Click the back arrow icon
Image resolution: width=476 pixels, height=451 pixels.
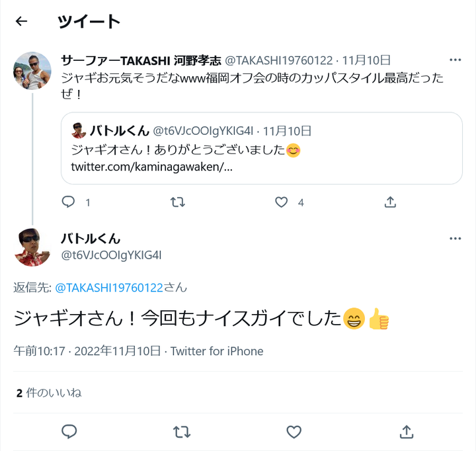(x=22, y=21)
